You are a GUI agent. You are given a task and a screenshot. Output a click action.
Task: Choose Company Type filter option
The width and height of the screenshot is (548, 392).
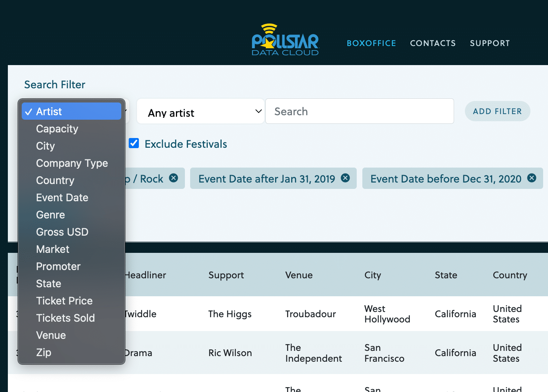point(72,163)
